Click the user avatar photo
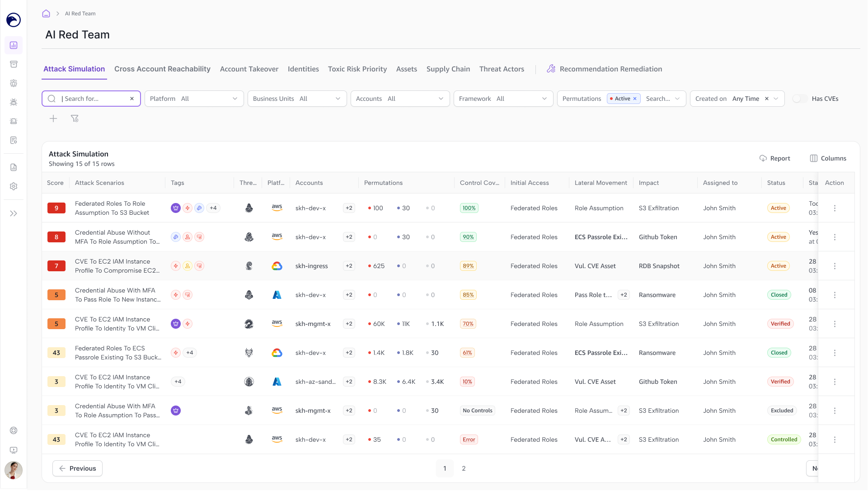The height and width of the screenshot is (491, 868). (x=14, y=471)
